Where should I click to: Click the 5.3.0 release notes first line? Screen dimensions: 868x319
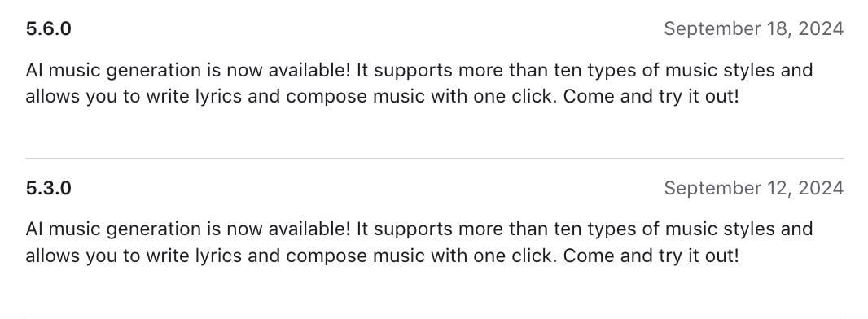[x=419, y=229]
